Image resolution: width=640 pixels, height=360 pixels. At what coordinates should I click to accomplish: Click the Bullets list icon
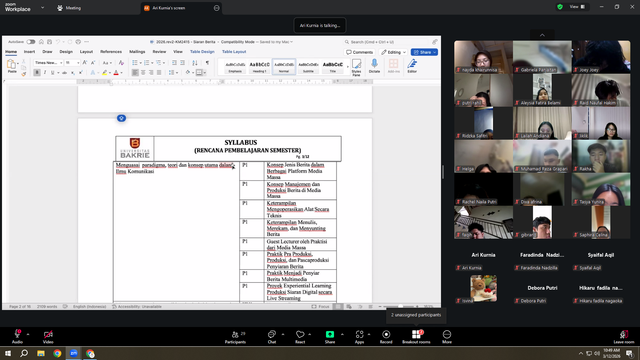[135, 63]
